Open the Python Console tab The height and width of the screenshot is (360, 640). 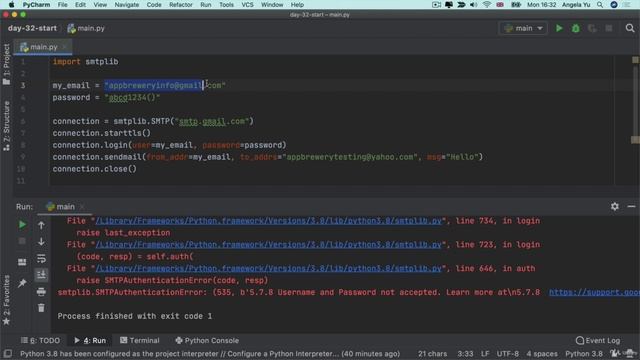coord(207,340)
